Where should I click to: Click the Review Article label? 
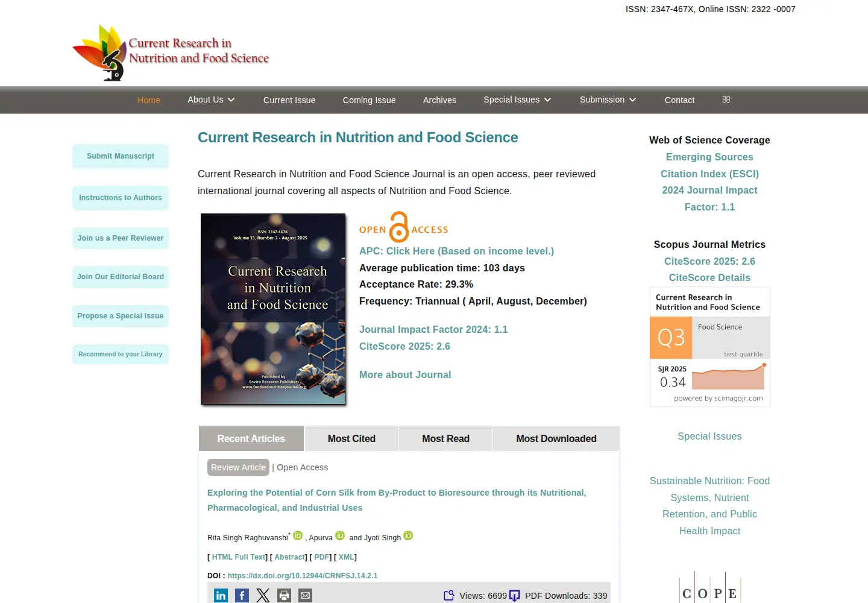238,467
